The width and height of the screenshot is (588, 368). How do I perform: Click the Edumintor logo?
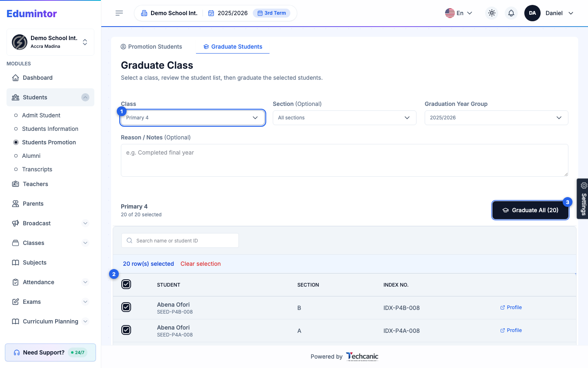(32, 13)
